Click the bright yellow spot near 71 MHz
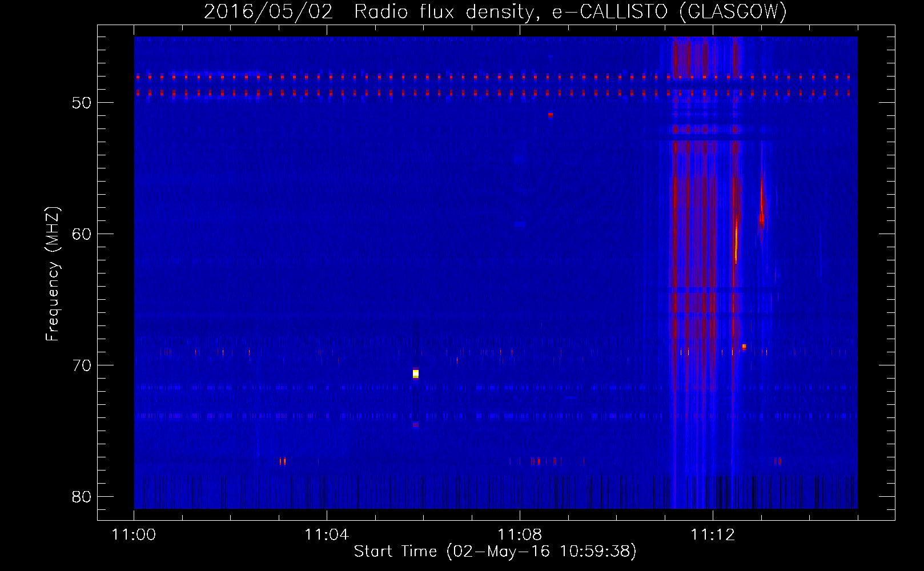 pyautogui.click(x=416, y=374)
